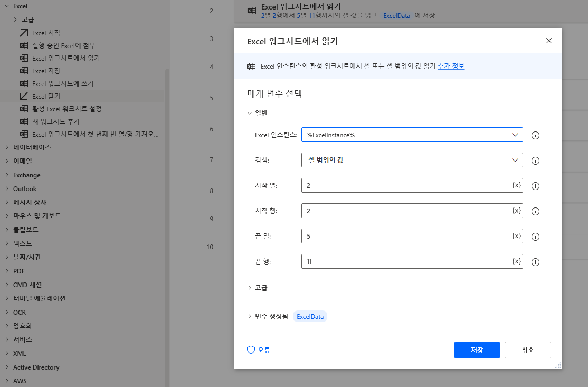
Task: Expand the PDF actions group
Action: pyautogui.click(x=7, y=271)
